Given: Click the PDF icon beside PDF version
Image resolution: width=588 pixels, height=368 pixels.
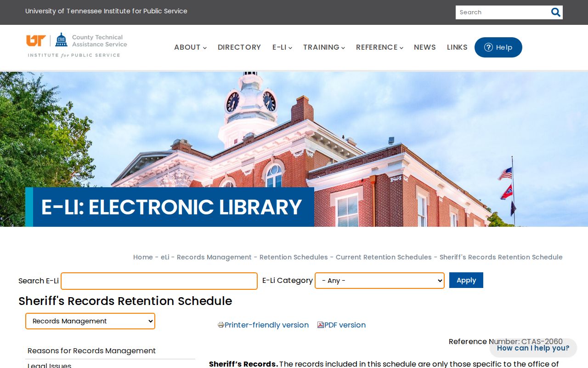Looking at the screenshot, I should [x=321, y=325].
